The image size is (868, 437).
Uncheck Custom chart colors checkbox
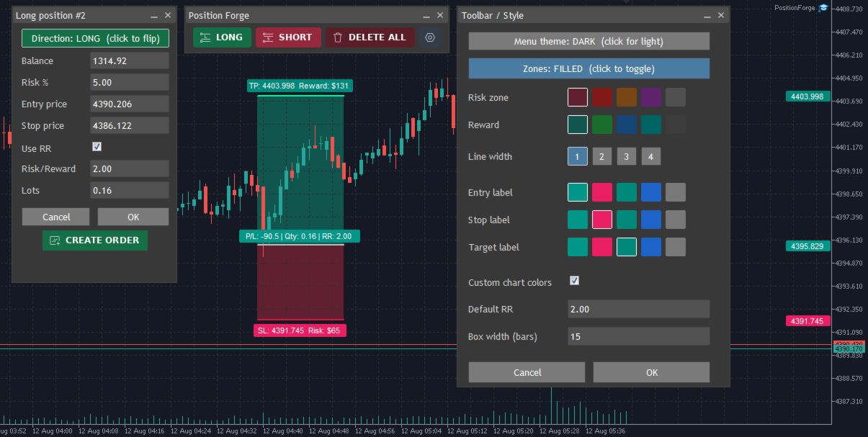point(574,281)
